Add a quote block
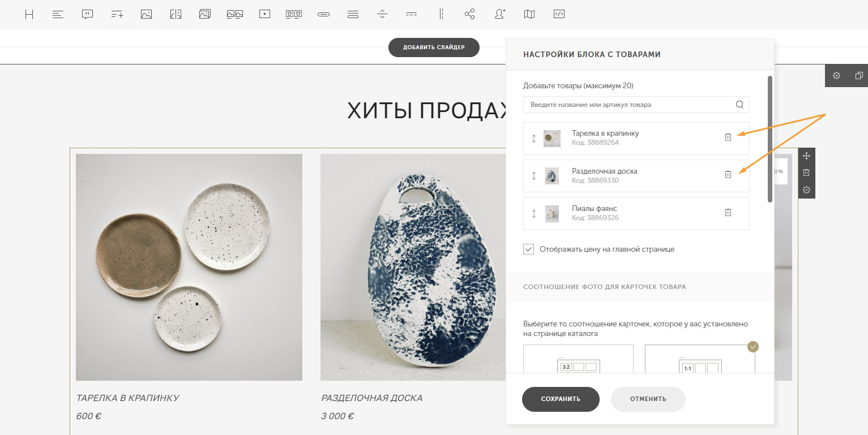Screen dimensions: 868x435 87,15
